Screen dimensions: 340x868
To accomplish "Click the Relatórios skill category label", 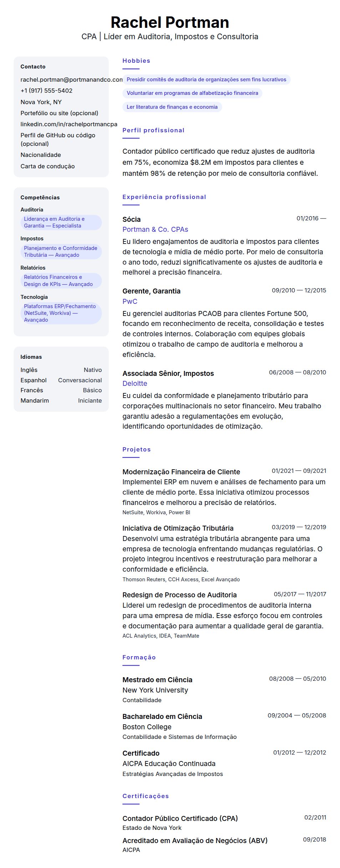I will coord(33,268).
